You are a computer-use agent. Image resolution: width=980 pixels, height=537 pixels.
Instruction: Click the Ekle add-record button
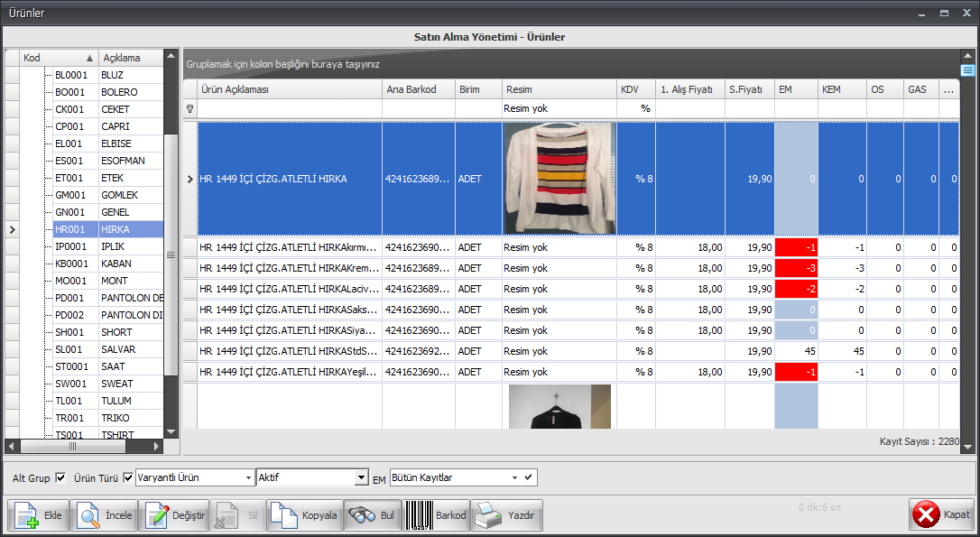37,515
